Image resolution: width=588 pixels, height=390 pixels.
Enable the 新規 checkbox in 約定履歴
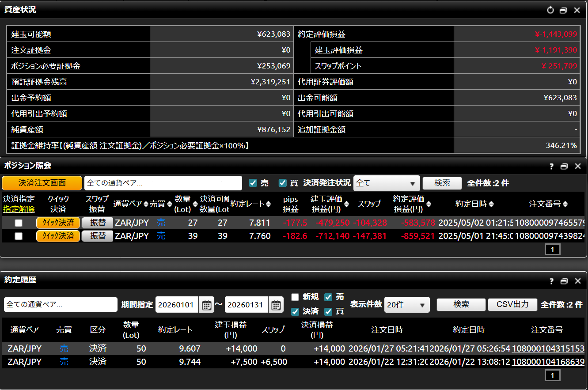click(295, 297)
